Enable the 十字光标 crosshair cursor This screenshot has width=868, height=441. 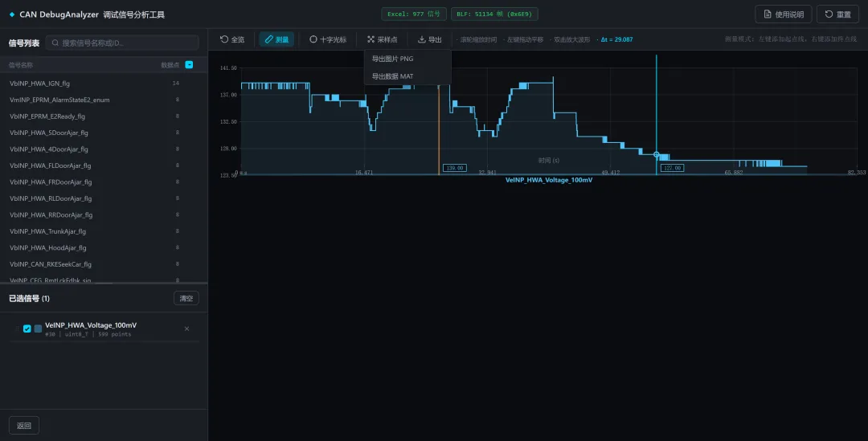(x=328, y=39)
